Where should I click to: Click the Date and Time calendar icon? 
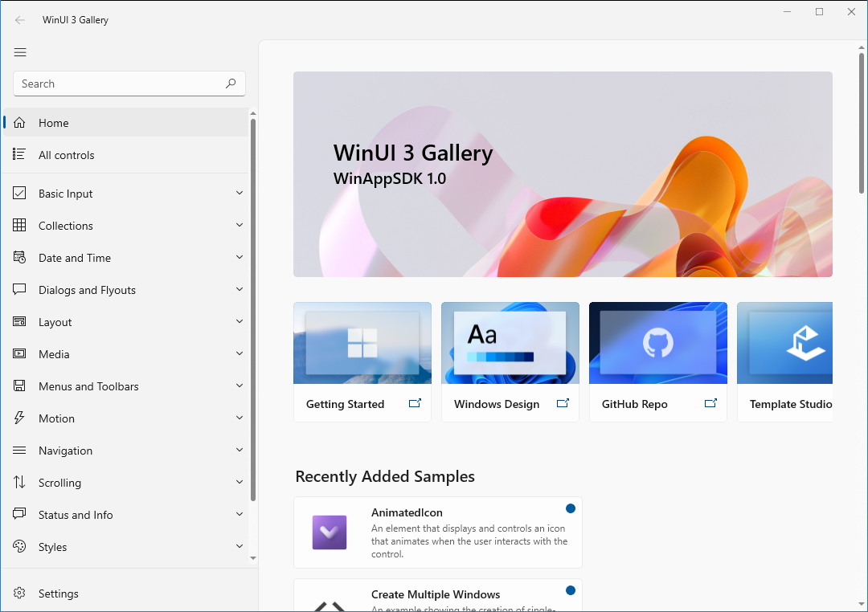point(19,257)
